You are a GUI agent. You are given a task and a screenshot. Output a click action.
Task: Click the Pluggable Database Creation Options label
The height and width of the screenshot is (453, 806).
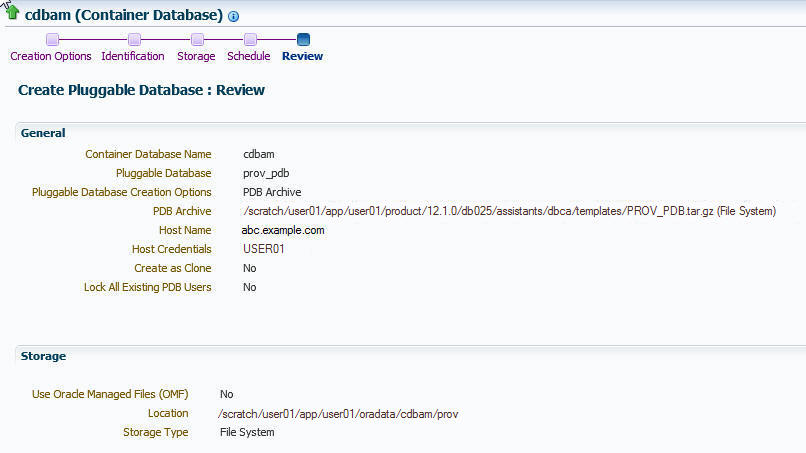pos(121,192)
